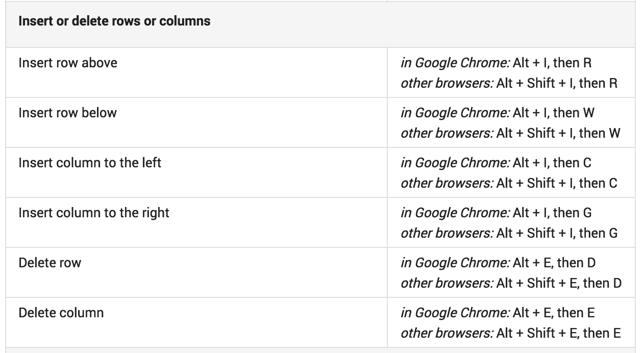Click Chrome shortcut 'Alt + E, then D'
Viewport: 644px width, 353px height.
tap(554, 263)
